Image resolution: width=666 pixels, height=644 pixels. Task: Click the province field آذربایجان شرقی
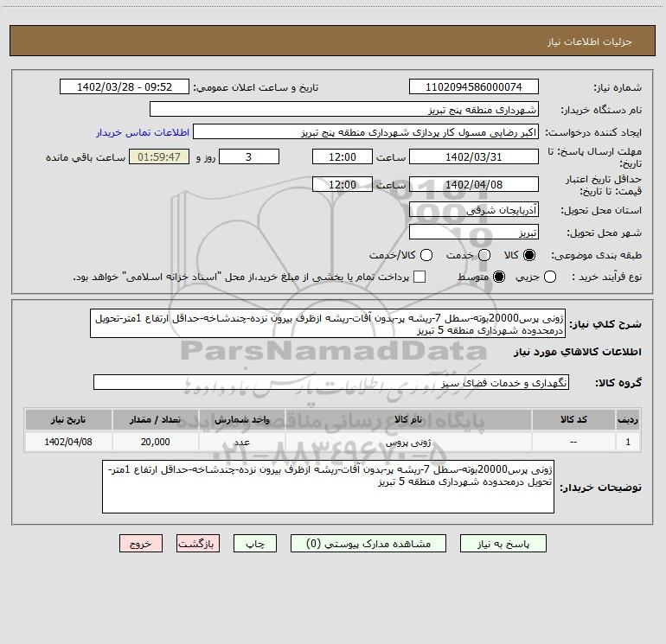(474, 209)
